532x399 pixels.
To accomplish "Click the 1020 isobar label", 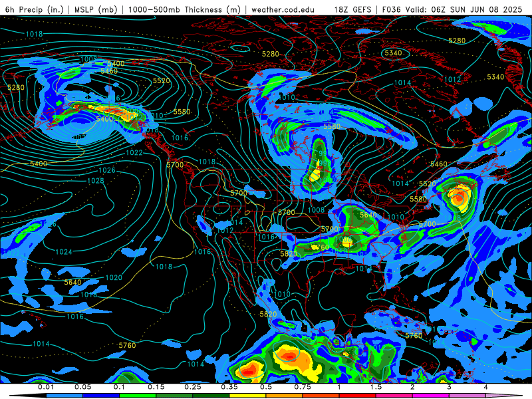I will 114,277.
